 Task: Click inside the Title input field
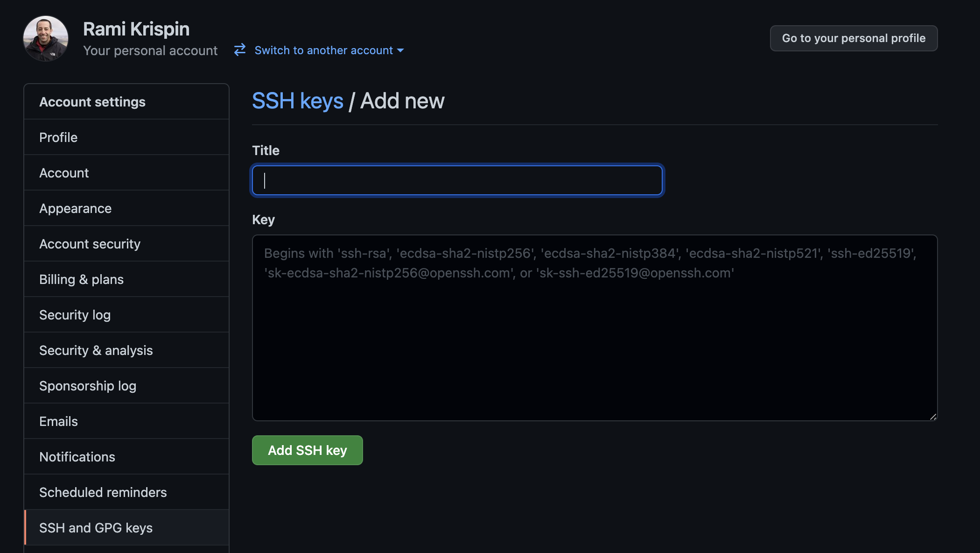pyautogui.click(x=456, y=180)
